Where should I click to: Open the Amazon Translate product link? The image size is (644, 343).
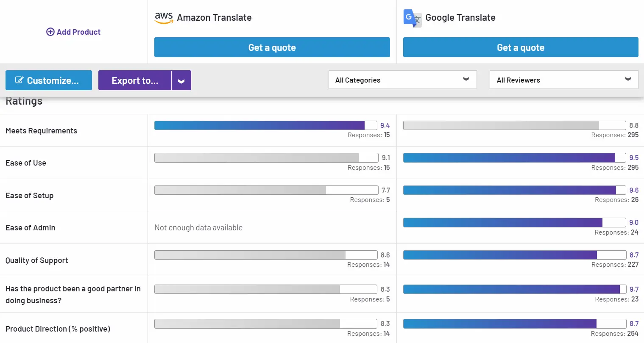214,18
